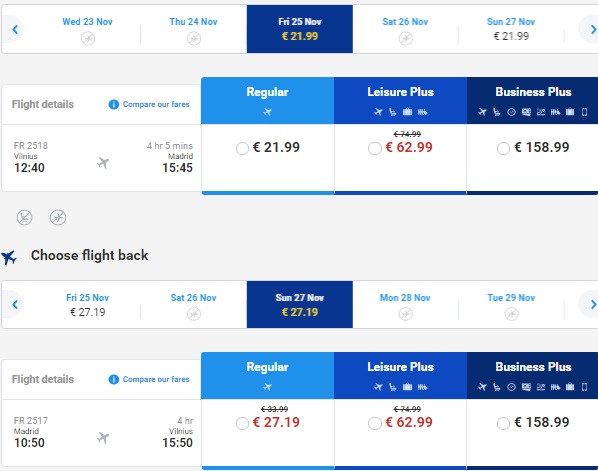Show earlier return dates with left chevron
Viewport: 598px width, 471px height.
[15, 304]
